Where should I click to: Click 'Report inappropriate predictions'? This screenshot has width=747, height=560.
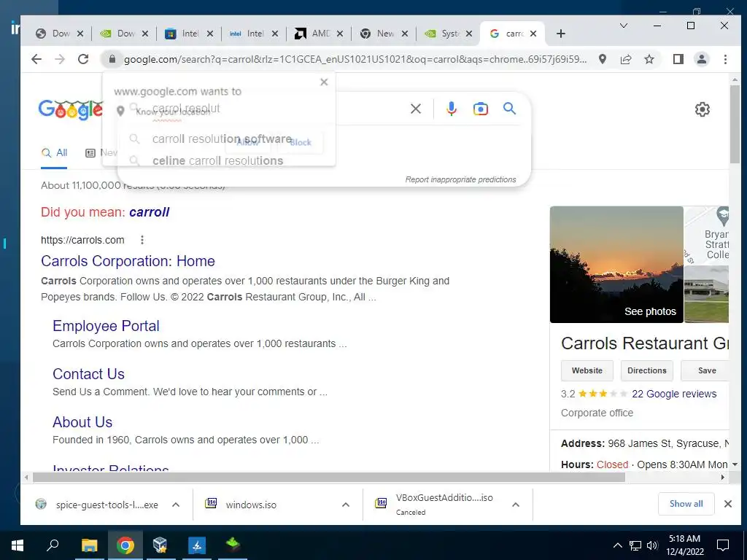[461, 179]
